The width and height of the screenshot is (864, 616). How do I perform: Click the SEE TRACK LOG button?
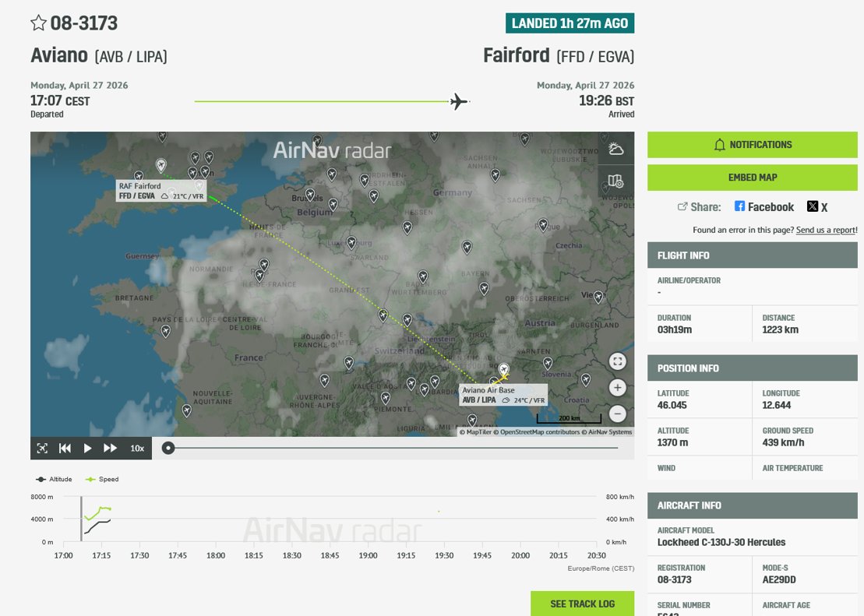click(583, 604)
